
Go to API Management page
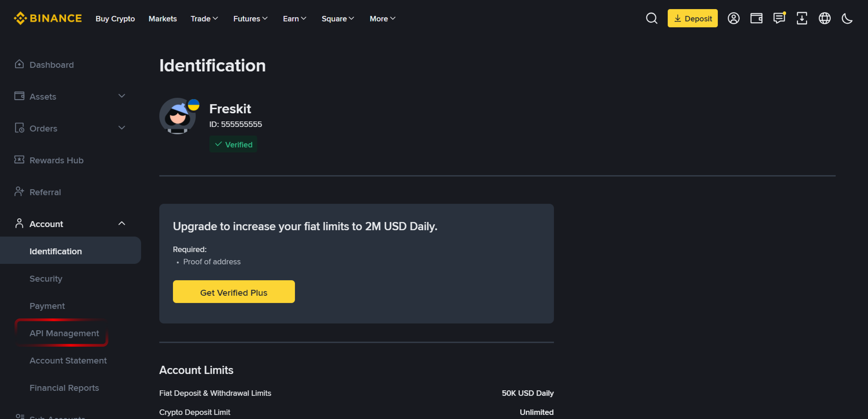64,333
